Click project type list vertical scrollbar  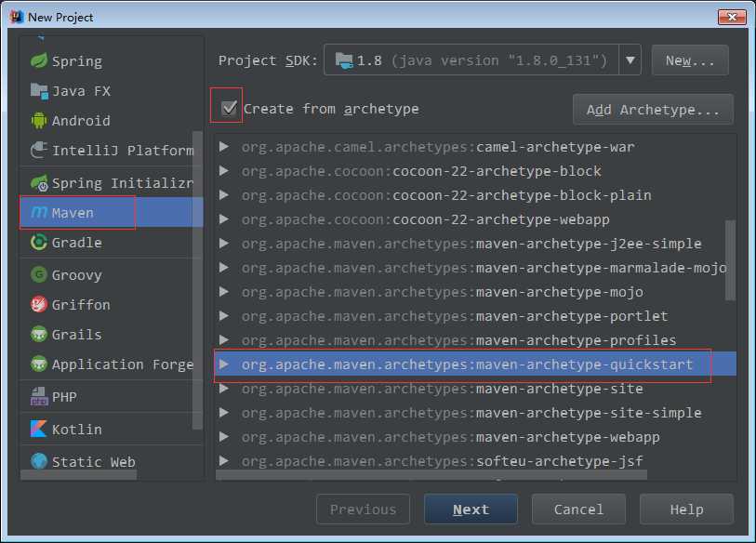pyautogui.click(x=197, y=280)
